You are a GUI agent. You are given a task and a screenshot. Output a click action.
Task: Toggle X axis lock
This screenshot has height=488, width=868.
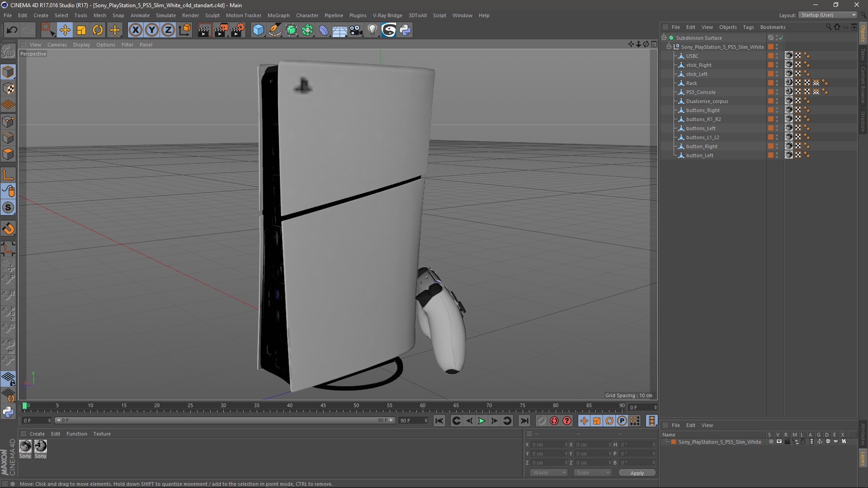135,30
